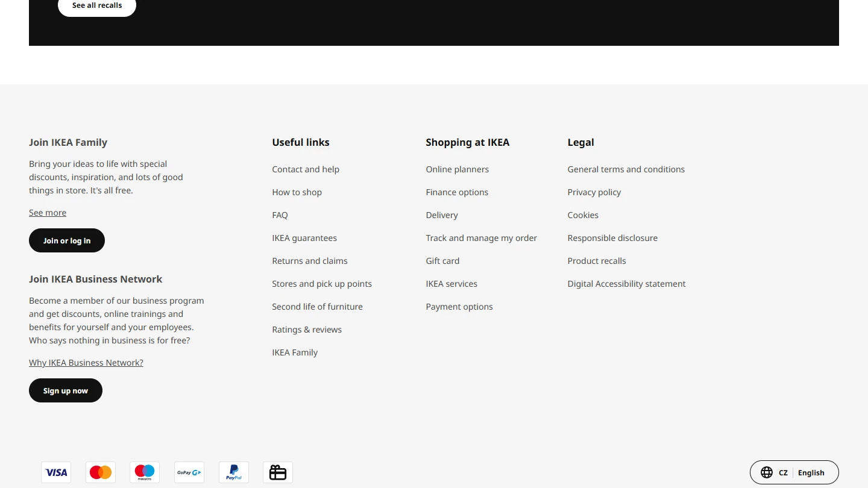Open the Digital Accessibility statement
This screenshot has height=488, width=868.
[x=626, y=284]
